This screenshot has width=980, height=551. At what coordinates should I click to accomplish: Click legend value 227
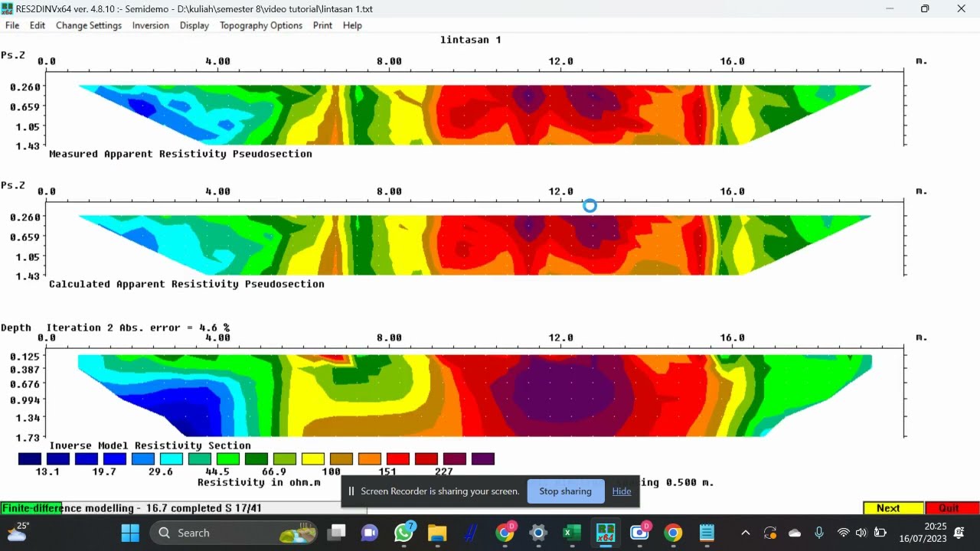coord(443,471)
